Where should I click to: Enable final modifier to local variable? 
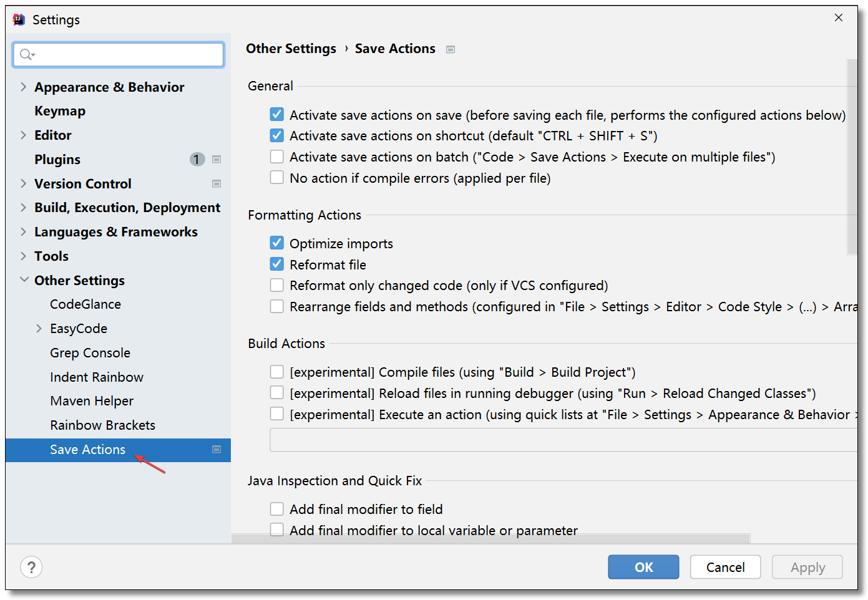[x=277, y=530]
